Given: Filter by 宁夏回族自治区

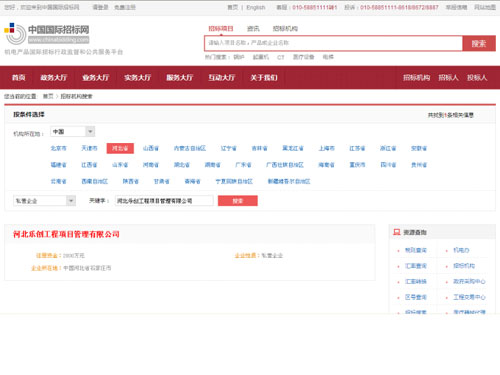Looking at the screenshot, I should point(234,181).
